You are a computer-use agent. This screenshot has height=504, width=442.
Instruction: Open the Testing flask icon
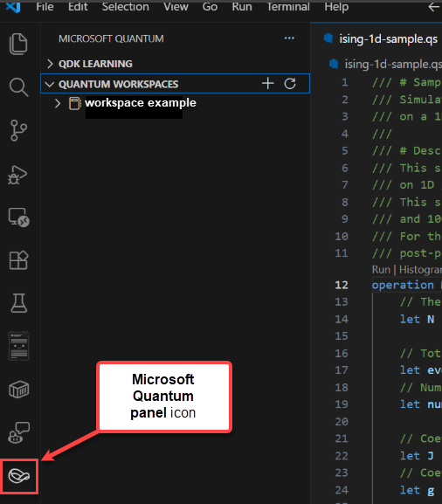pos(18,303)
